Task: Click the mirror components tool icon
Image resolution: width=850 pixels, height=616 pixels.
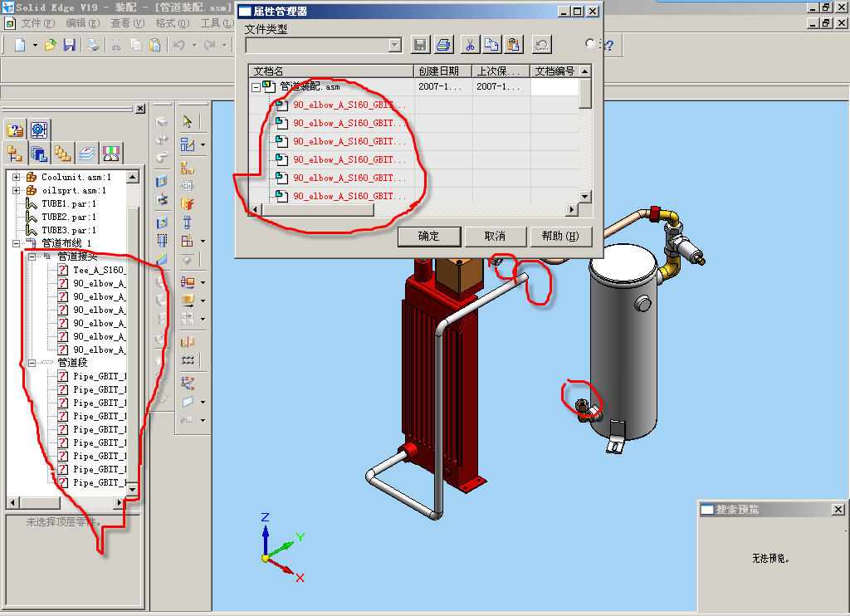Action: [188, 341]
